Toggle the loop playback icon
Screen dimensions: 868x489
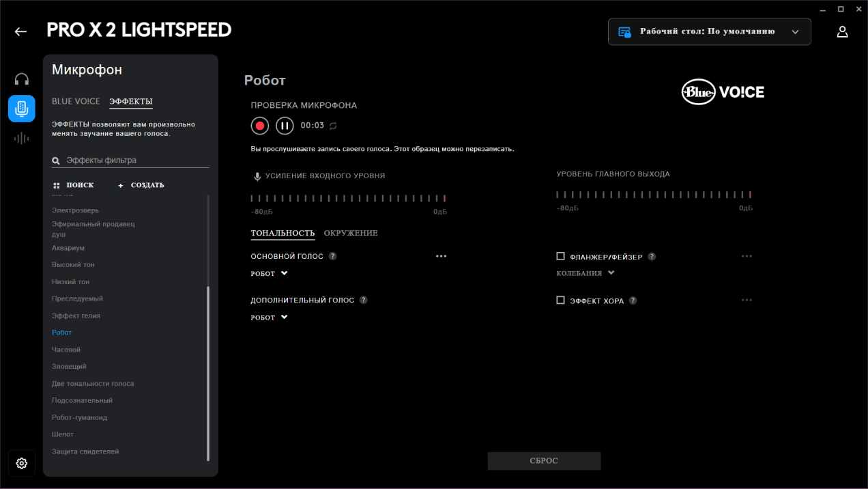pyautogui.click(x=333, y=126)
